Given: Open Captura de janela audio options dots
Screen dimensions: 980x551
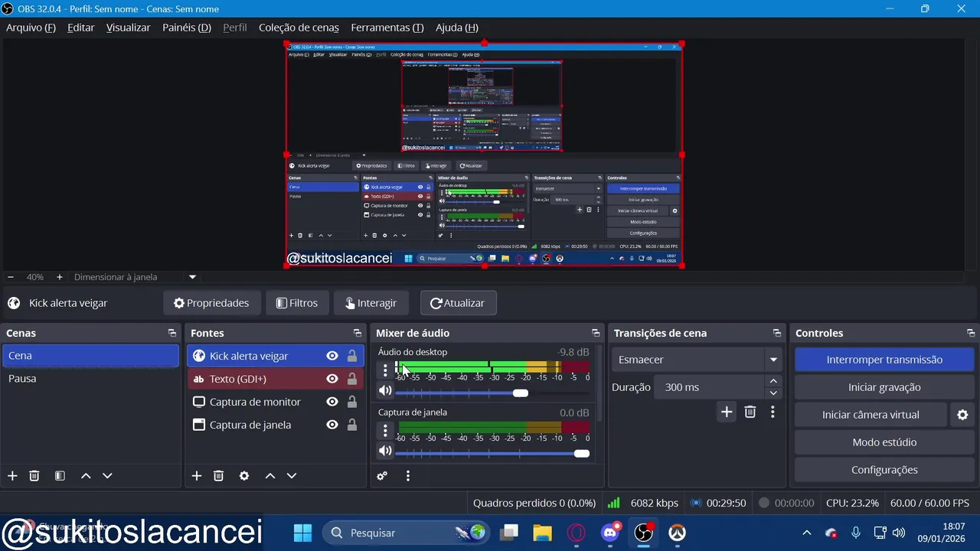Looking at the screenshot, I should [x=385, y=431].
